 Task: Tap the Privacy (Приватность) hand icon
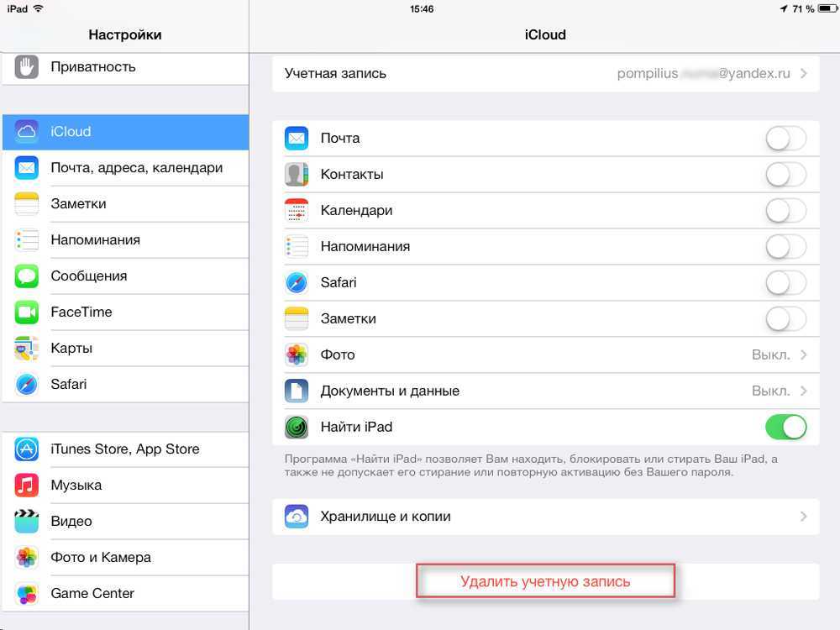(26, 67)
